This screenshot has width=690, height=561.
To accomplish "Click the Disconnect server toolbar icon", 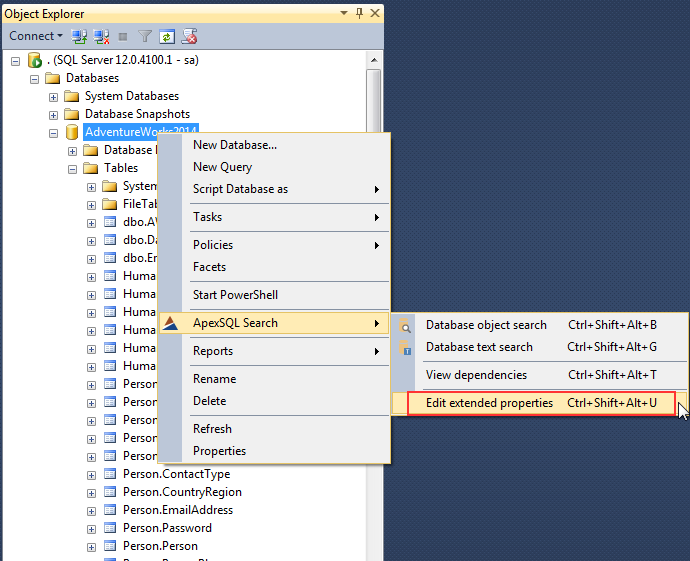I will [102, 37].
